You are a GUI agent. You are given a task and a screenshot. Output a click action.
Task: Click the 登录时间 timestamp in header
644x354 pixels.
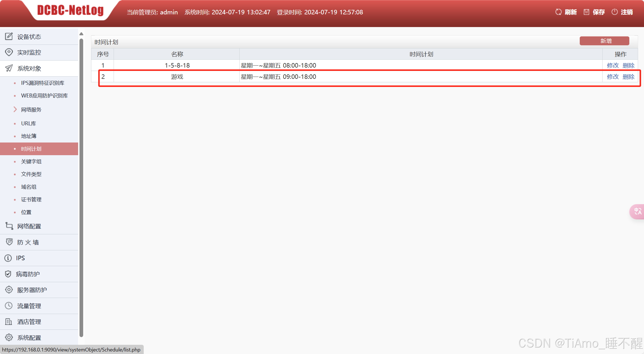click(320, 12)
